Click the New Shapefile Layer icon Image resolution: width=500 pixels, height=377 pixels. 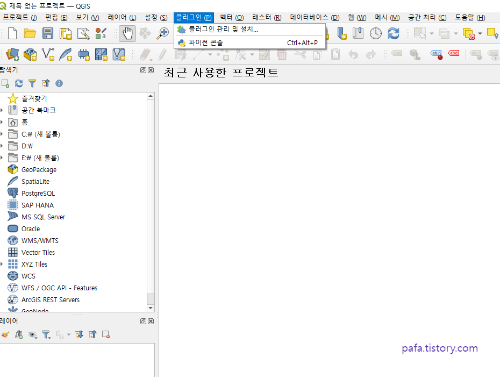point(48,54)
